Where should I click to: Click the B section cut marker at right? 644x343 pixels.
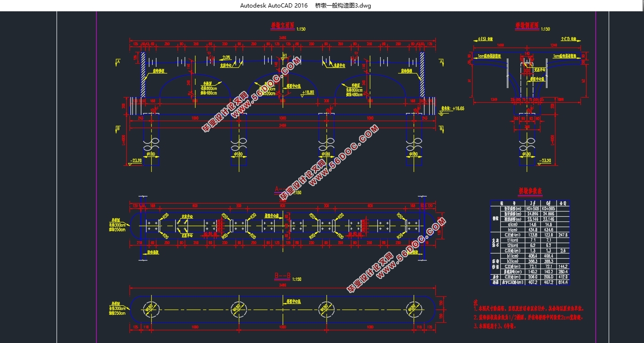441,128
